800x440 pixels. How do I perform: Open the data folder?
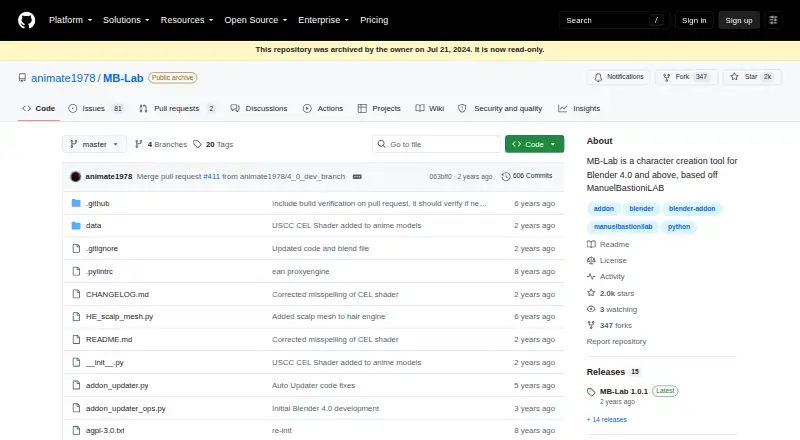point(93,226)
